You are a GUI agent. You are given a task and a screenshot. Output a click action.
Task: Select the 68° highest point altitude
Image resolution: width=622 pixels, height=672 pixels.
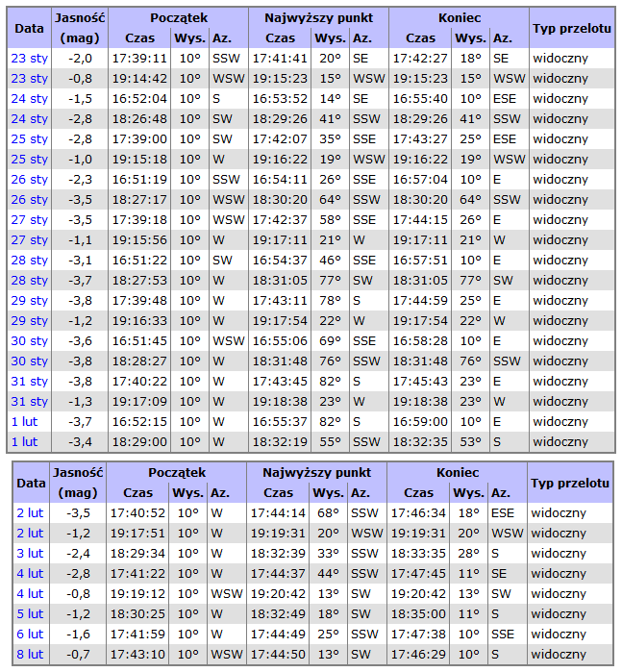329,512
